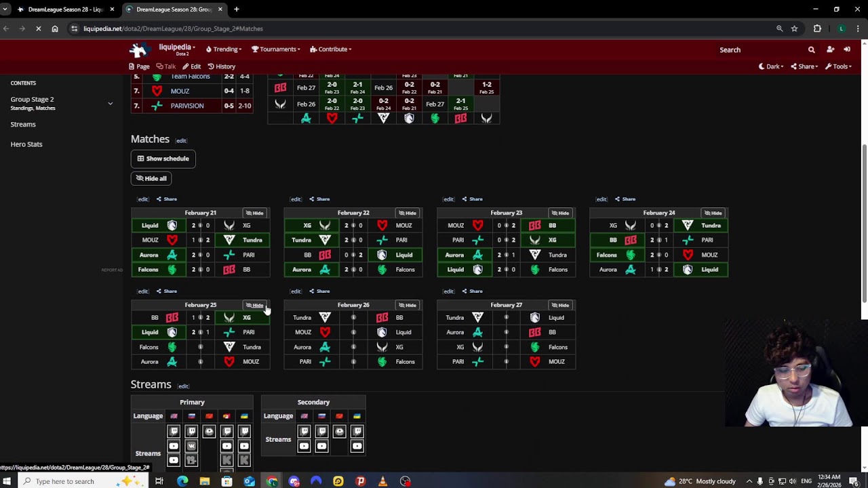Click the Team Liquid logo in February 21 matches
The width and height of the screenshot is (868, 488).
pyautogui.click(x=172, y=226)
